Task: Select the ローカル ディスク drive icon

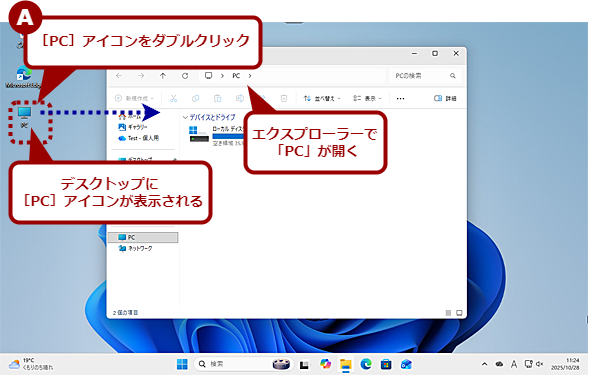Action: (199, 134)
